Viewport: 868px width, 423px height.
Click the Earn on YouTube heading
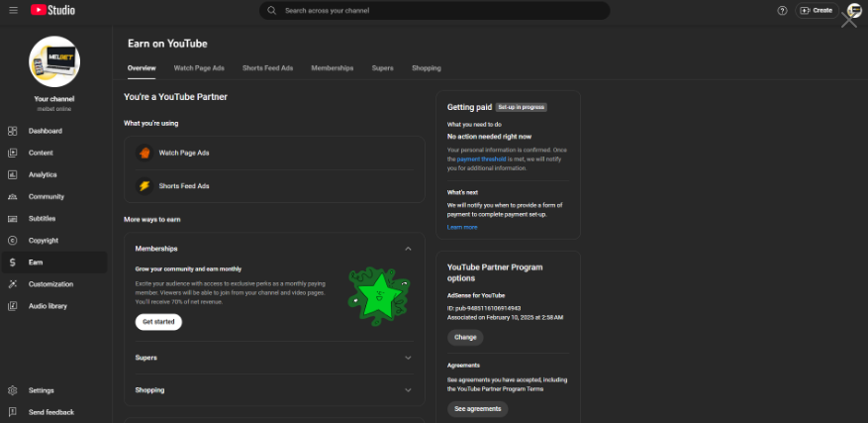pos(167,44)
